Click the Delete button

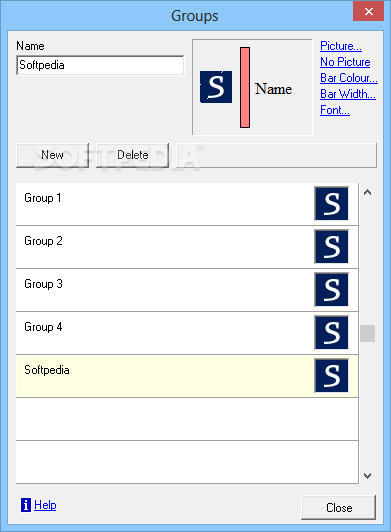point(132,155)
